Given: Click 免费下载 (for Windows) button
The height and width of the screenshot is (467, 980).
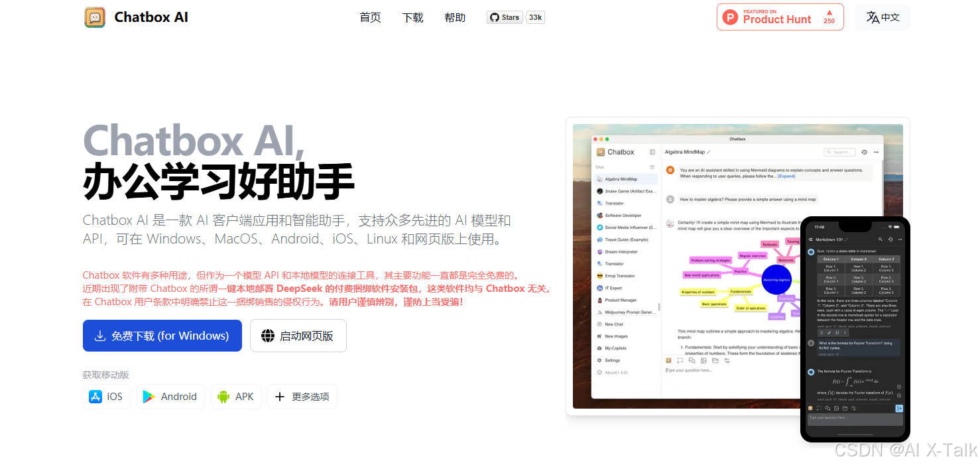Looking at the screenshot, I should tap(162, 336).
